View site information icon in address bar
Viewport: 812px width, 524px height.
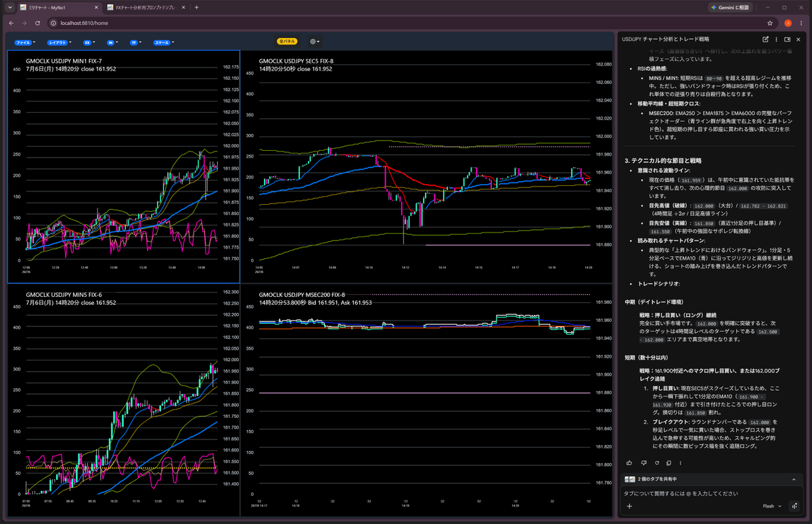(x=55, y=23)
